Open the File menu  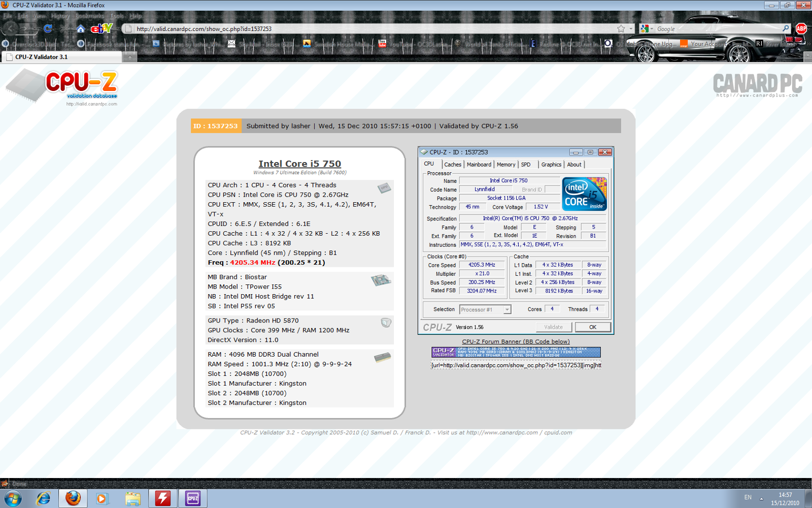pos(8,16)
